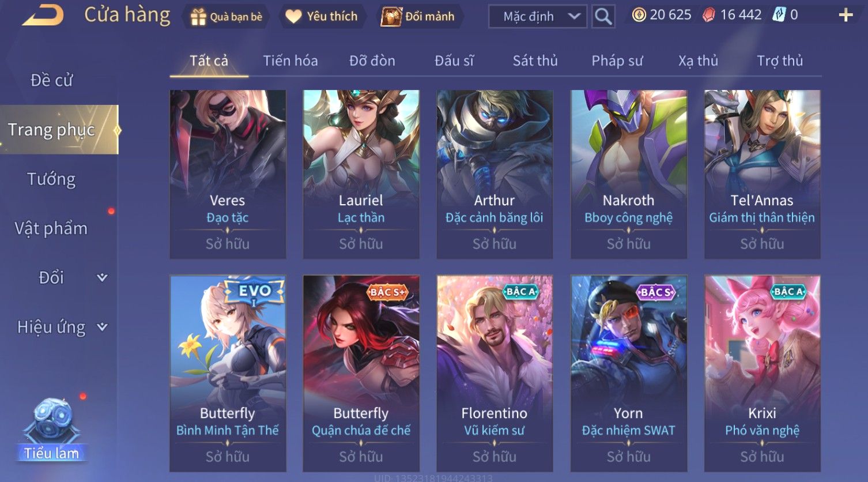The width and height of the screenshot is (868, 482).
Task: Switch to the Tiến hóa tab
Action: [x=290, y=61]
